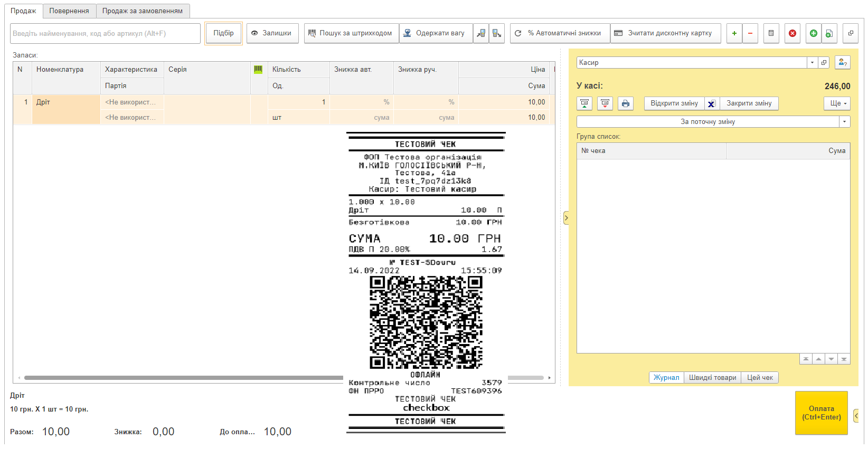Click the X-report icon between shift buttons
Viewport: 868px width, 449px height.
(712, 103)
